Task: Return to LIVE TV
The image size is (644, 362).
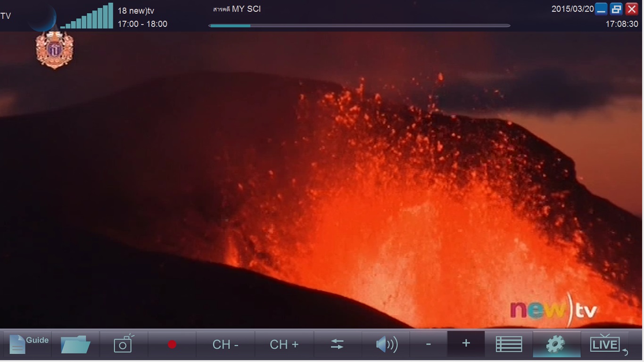Action: [605, 344]
